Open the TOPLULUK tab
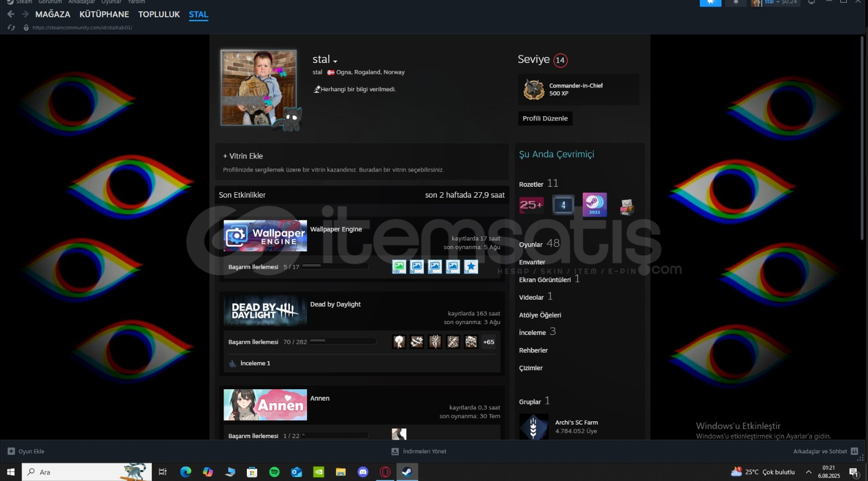Viewport: 868px width, 481px height. (x=159, y=14)
